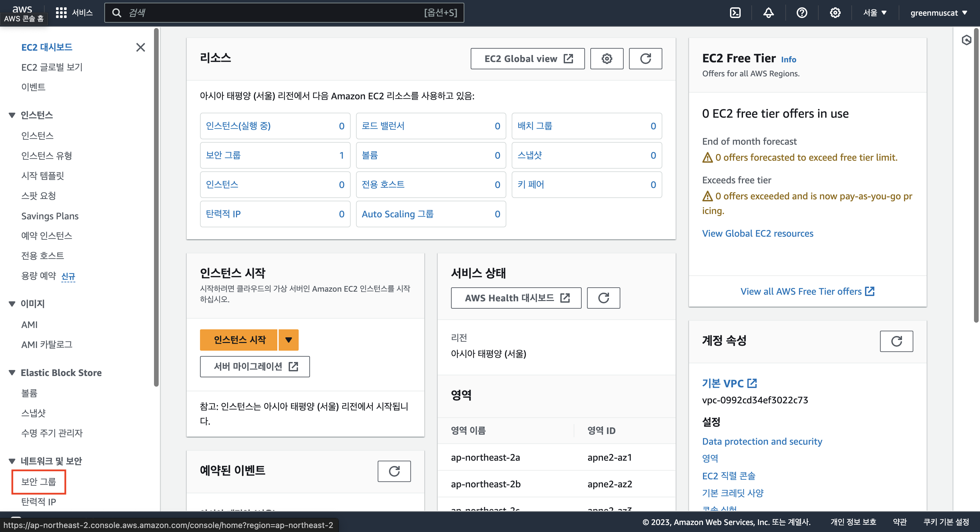Refresh the service health panel
980x532 pixels.
pos(603,298)
